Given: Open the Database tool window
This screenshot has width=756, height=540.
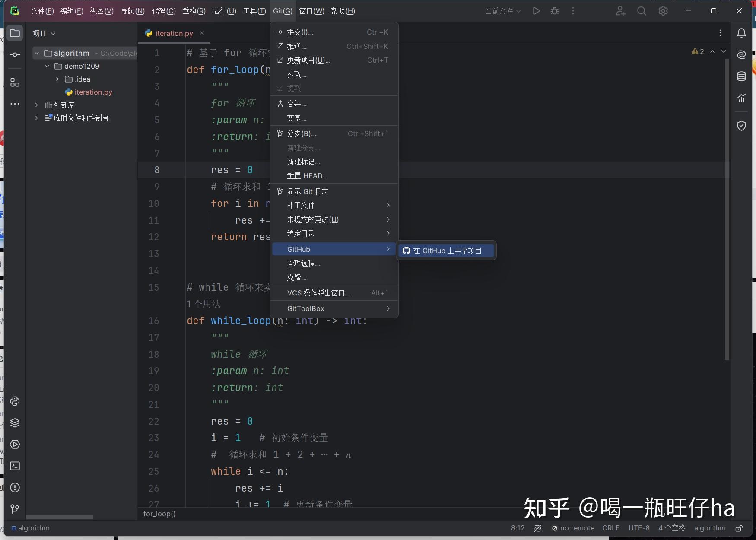Looking at the screenshot, I should (741, 76).
